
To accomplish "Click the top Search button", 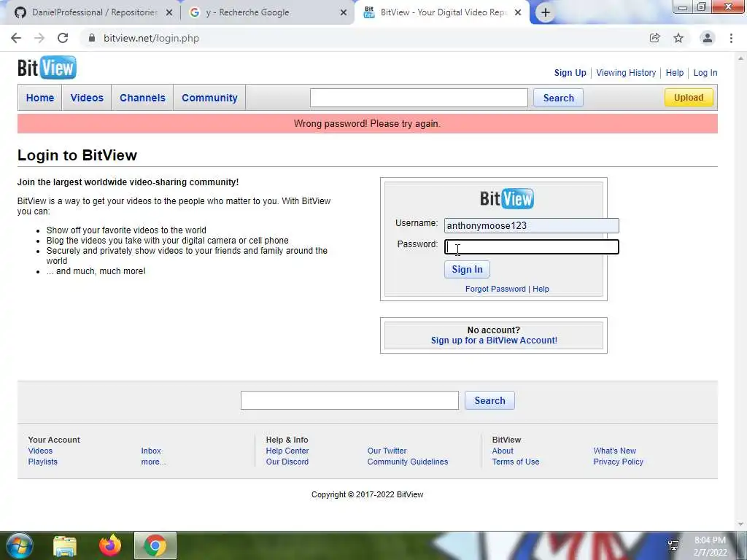I will click(x=558, y=98).
